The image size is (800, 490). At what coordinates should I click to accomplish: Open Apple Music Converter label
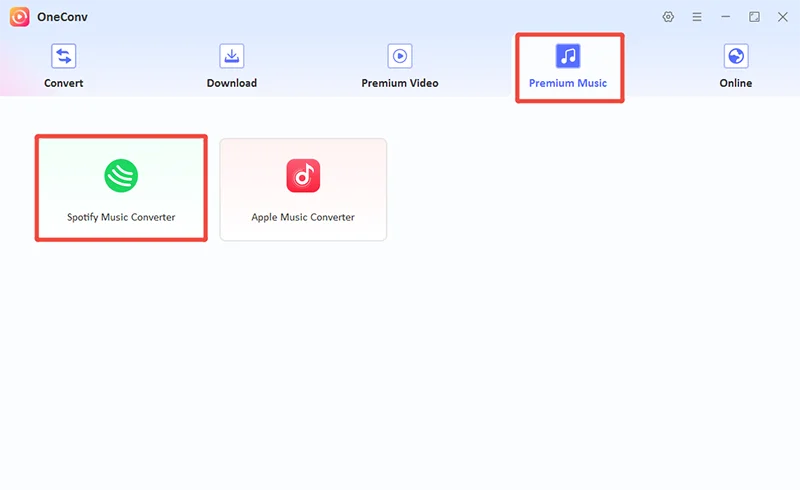tap(303, 217)
